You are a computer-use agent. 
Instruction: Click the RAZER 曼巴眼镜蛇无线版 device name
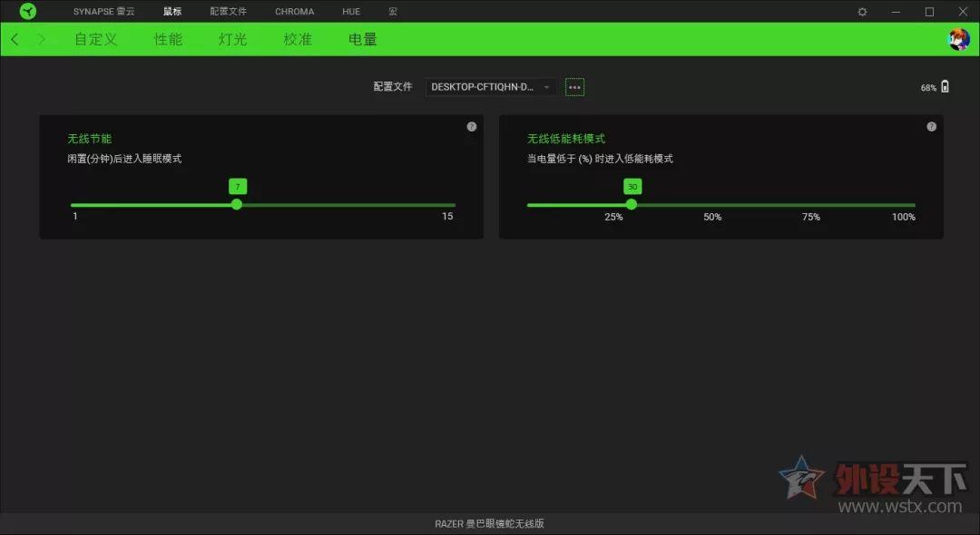(x=489, y=524)
